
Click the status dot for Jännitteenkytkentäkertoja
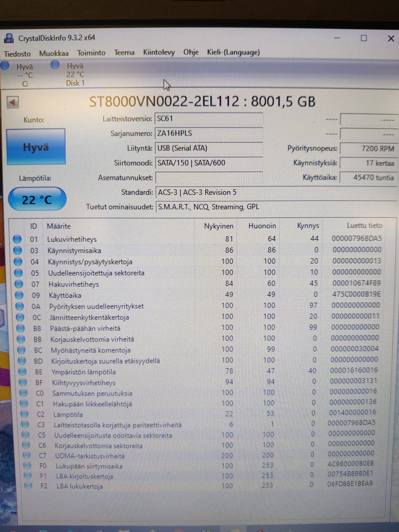20,317
